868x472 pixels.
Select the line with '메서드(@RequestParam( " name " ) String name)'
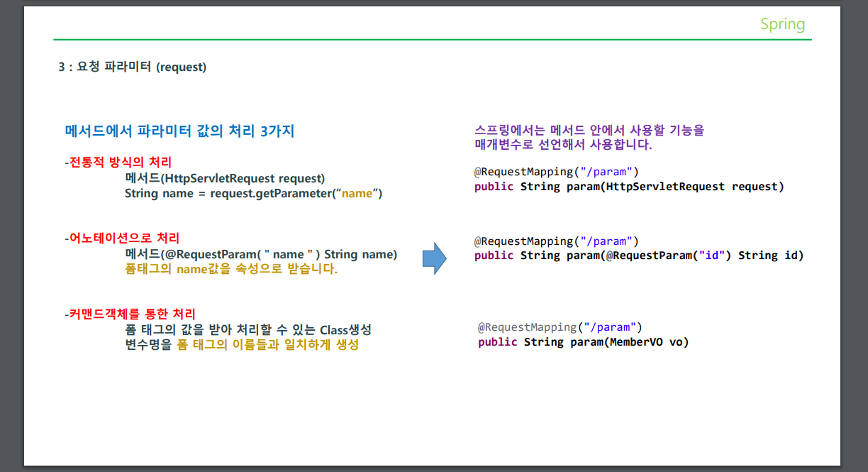point(261,254)
